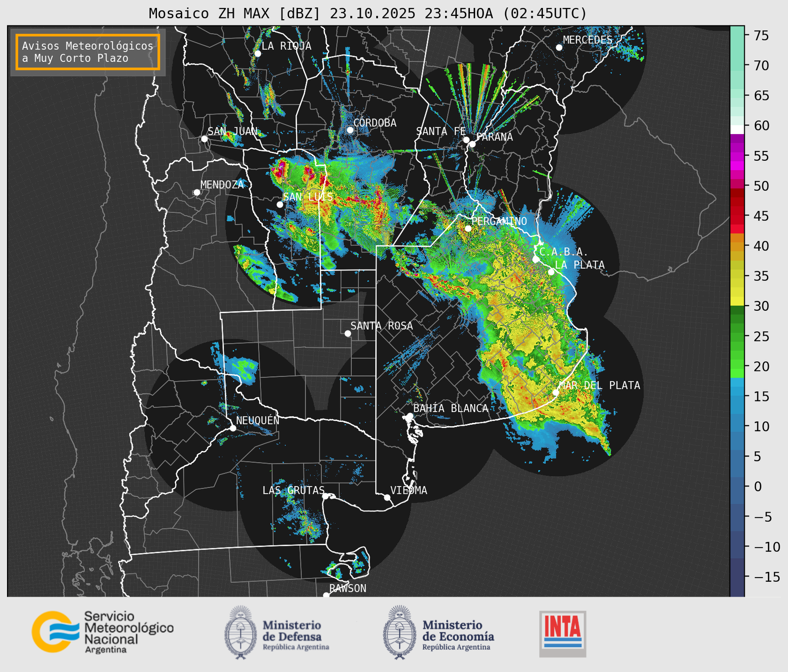Click the San Juan city marker dot
This screenshot has width=788, height=672.
pyautogui.click(x=204, y=139)
